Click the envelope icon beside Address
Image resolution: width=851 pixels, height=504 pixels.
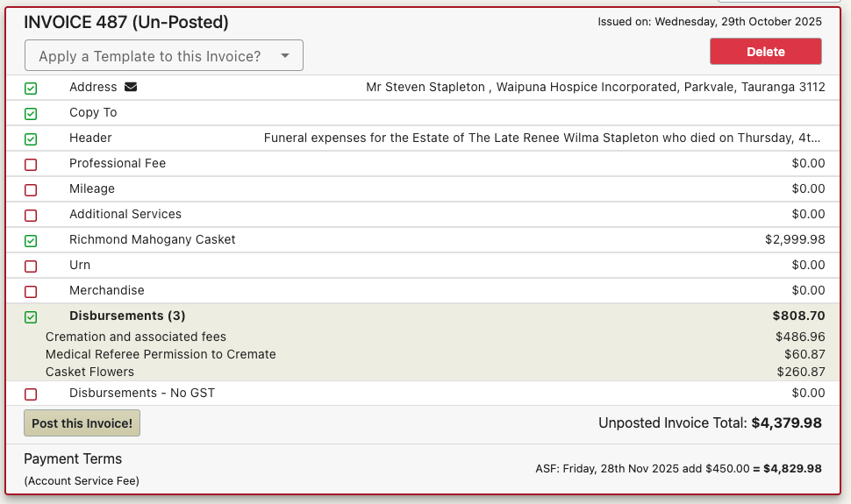(x=131, y=87)
